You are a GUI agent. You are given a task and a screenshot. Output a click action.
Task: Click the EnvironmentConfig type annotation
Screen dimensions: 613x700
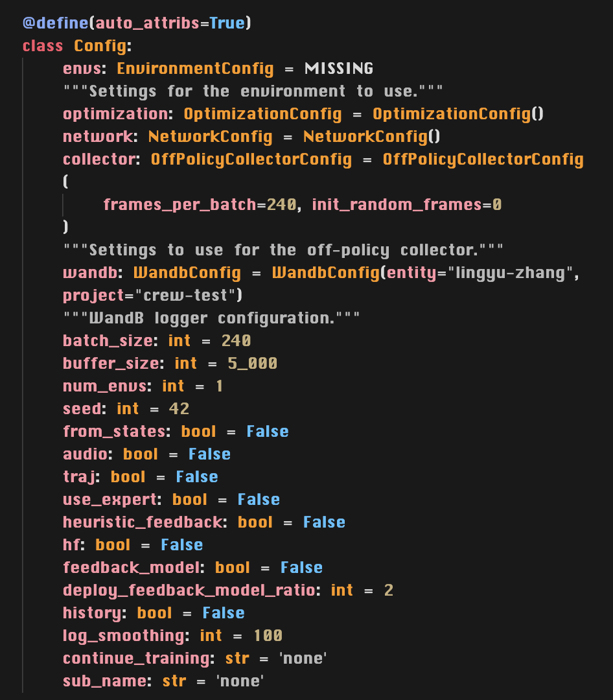195,68
